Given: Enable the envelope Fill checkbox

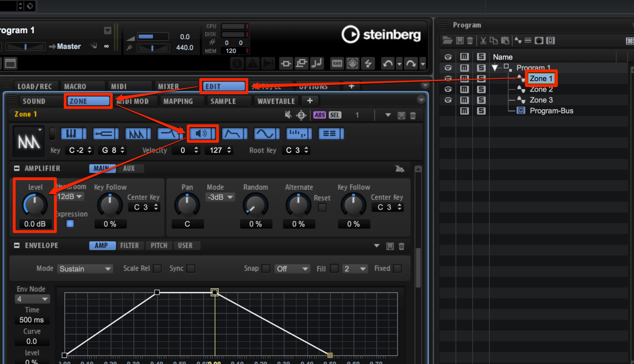Looking at the screenshot, I should [334, 268].
